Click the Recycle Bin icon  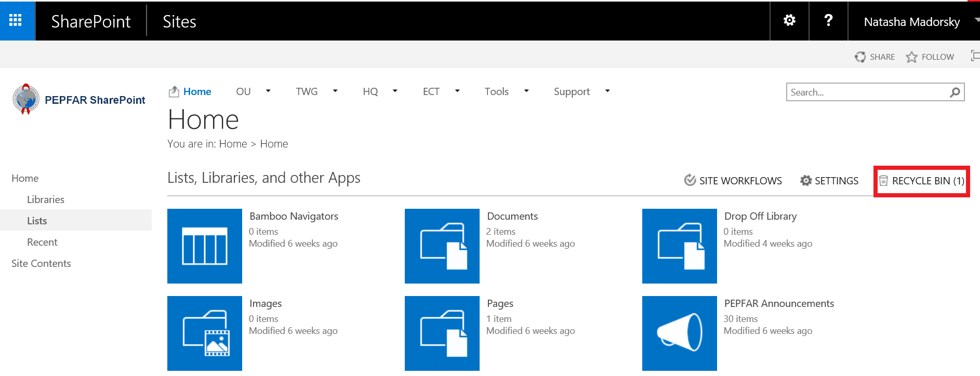(x=883, y=181)
